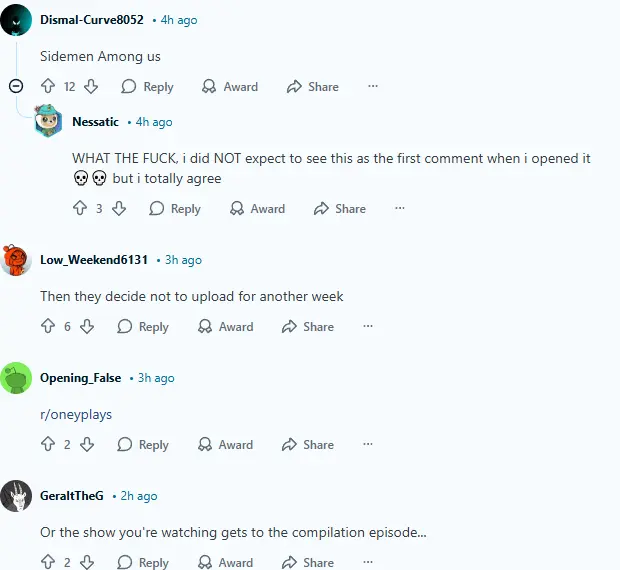Downvote Nessatic's reply comment
The width and height of the screenshot is (620, 570).
coord(119,208)
